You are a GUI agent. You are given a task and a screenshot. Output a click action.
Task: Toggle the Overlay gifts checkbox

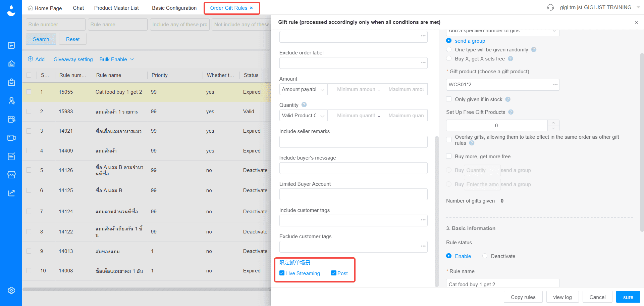[449, 140]
